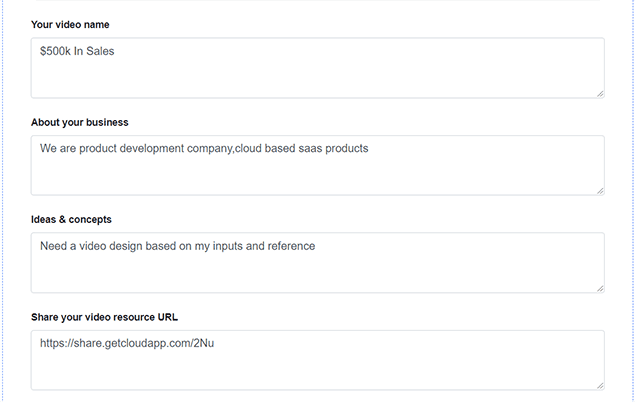
Task: Focus the Your video name text area
Action: pos(317,75)
